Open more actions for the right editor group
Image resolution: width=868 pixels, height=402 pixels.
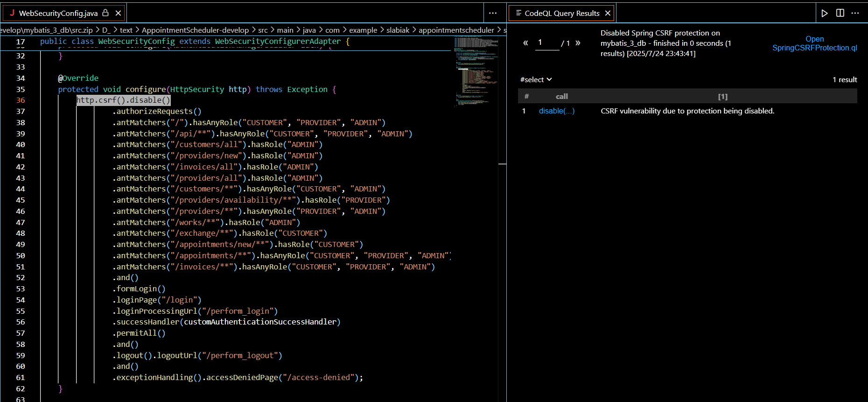[x=855, y=13]
